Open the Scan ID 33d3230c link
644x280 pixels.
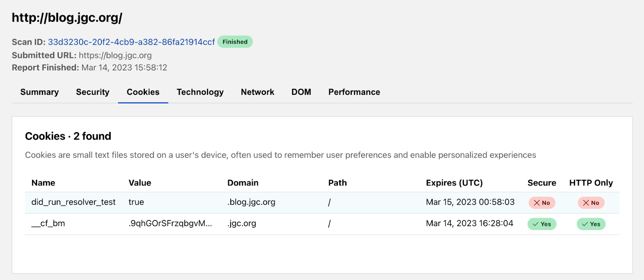[x=131, y=42]
